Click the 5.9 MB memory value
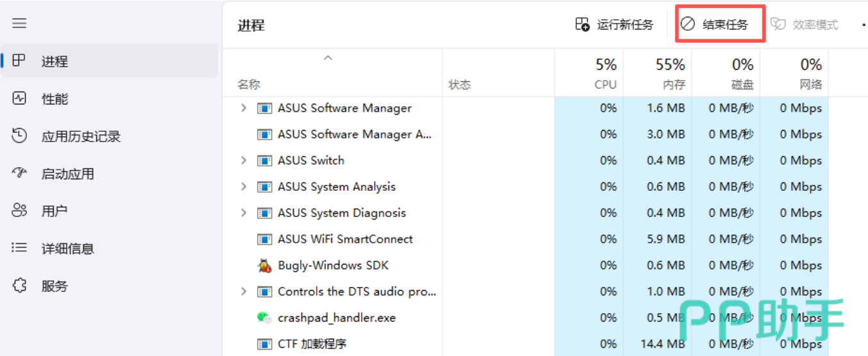The image size is (868, 356). (666, 239)
